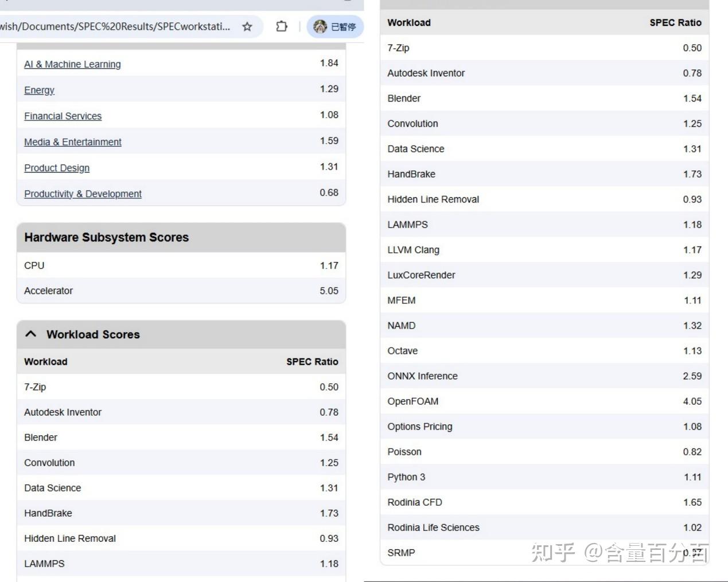Select the Octave ratio 1.13

point(692,351)
